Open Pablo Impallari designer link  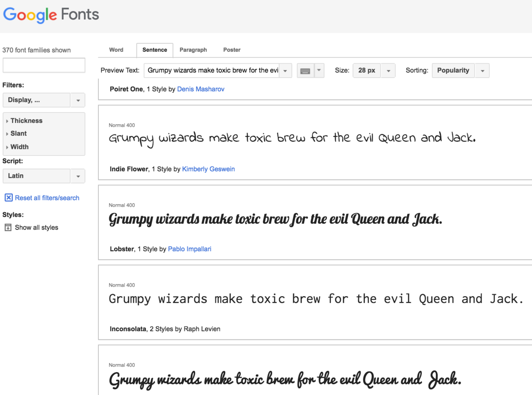190,249
